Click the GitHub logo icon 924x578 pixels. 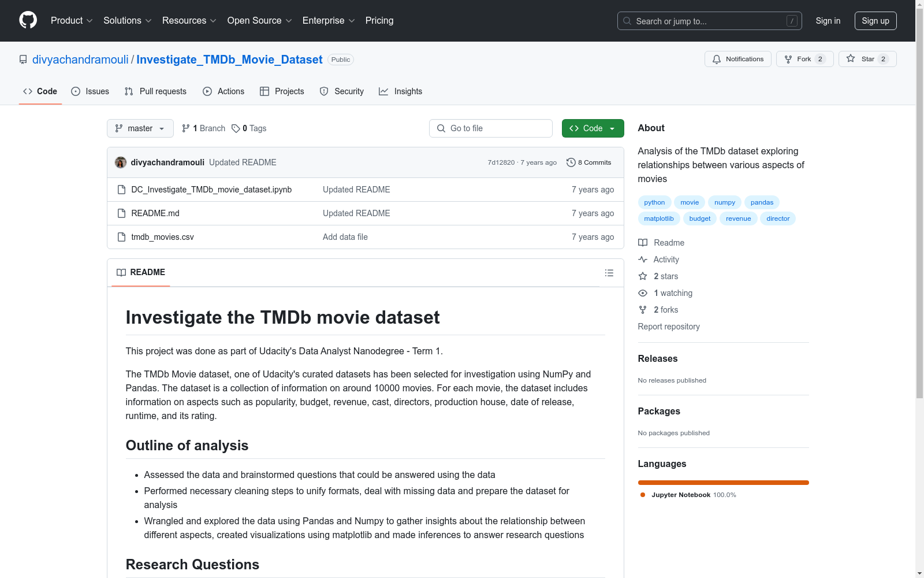point(28,20)
